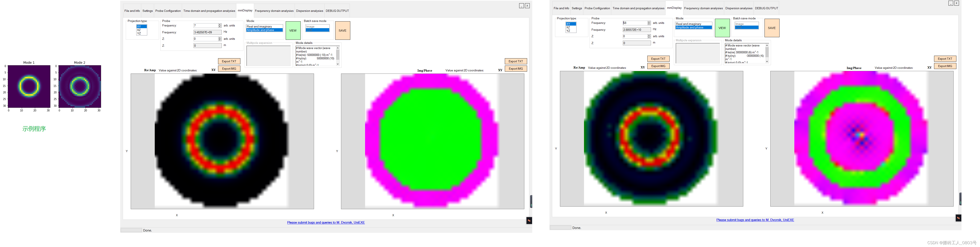This screenshot has width=980, height=247.
Task: Click Z arb. units field in left window
Action: pos(205,39)
